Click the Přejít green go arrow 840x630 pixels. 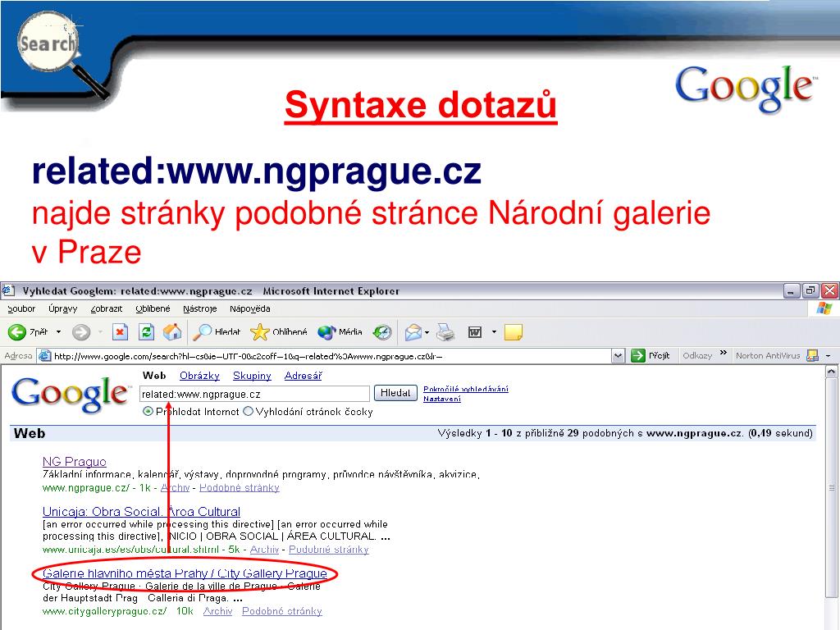637,355
